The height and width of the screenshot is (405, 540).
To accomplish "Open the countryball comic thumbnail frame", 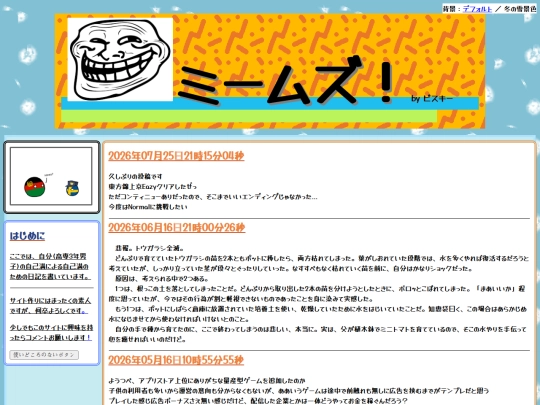I will (x=51, y=176).
